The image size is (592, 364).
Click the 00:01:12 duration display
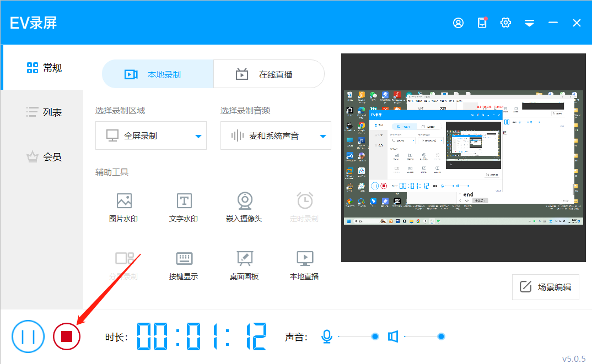[202, 336]
